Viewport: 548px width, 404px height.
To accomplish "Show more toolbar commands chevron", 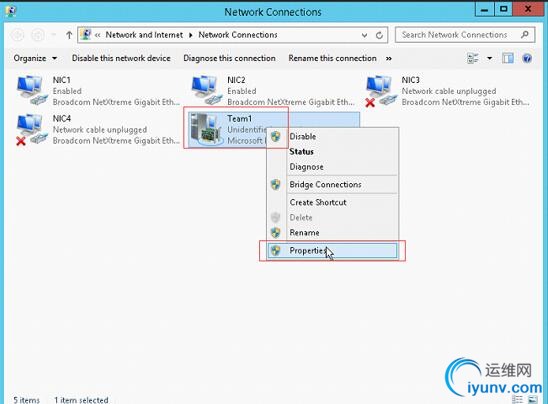I will (389, 58).
